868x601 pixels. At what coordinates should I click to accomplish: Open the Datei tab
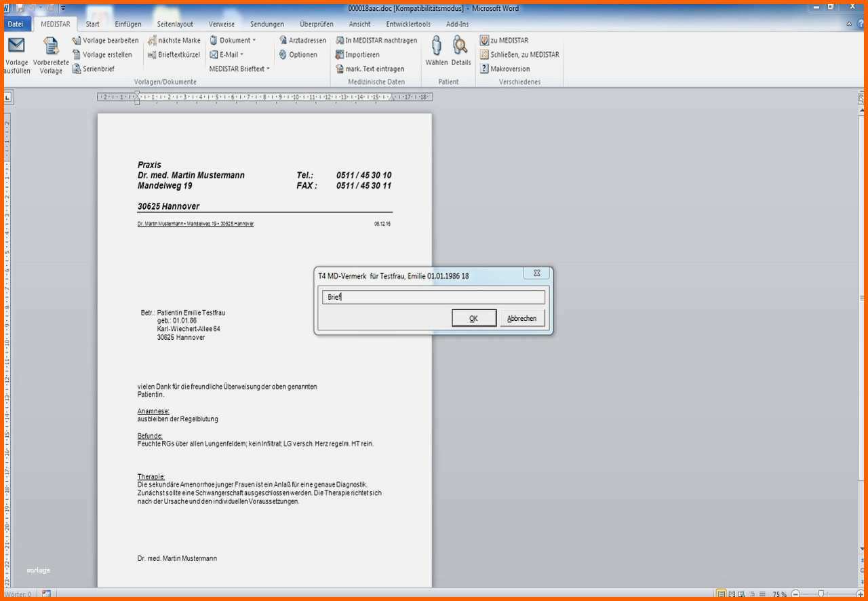[16, 24]
